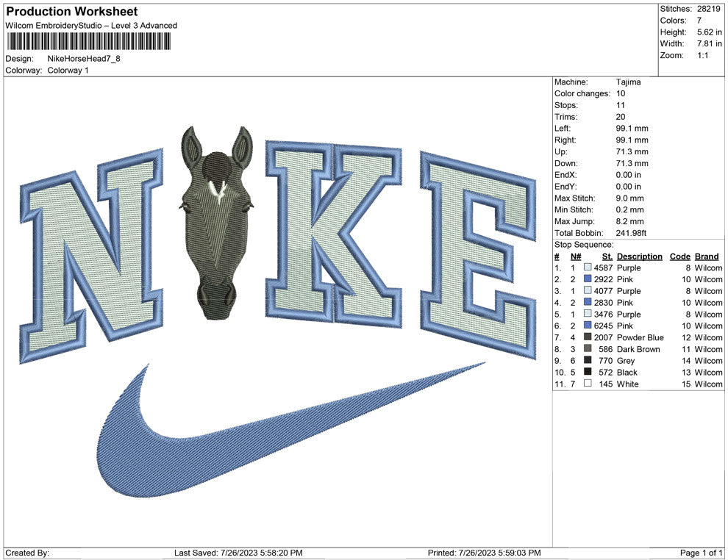Click the Grey thread color swatch
This screenshot has width=728, height=560.
[x=588, y=360]
